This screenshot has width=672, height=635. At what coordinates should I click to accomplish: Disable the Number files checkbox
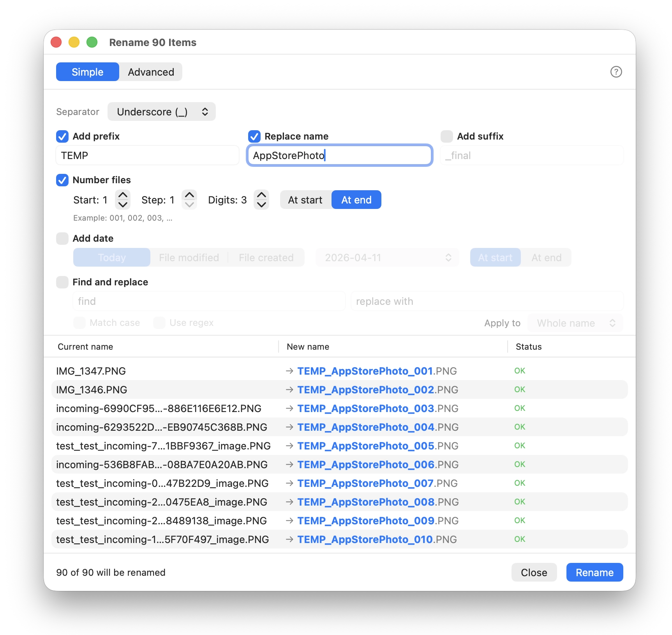[62, 180]
